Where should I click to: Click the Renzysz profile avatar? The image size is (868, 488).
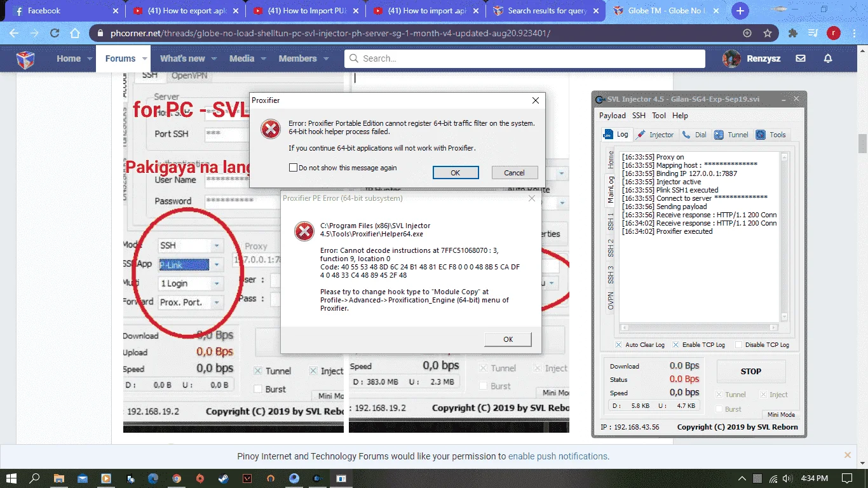point(731,58)
